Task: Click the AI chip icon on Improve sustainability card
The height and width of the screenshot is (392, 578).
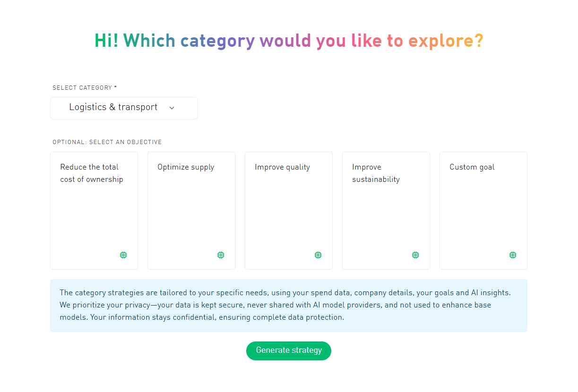Action: tap(415, 255)
